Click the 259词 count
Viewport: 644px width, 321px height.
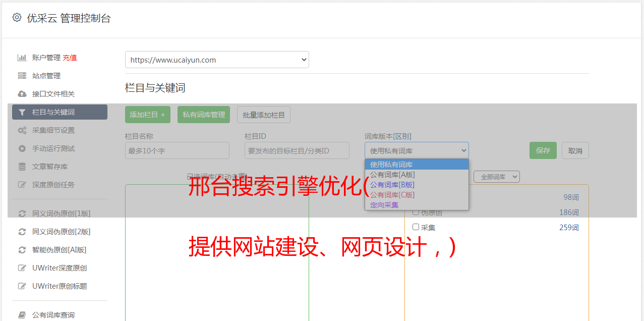569,228
